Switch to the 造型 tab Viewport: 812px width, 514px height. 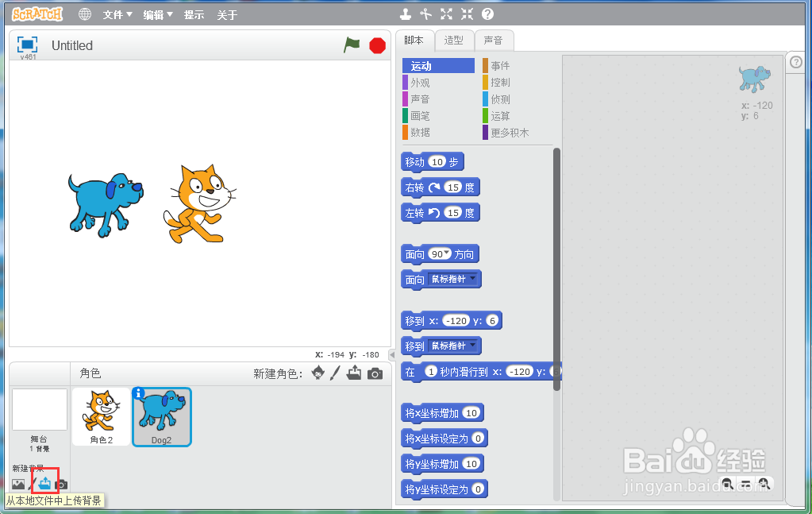tap(454, 41)
